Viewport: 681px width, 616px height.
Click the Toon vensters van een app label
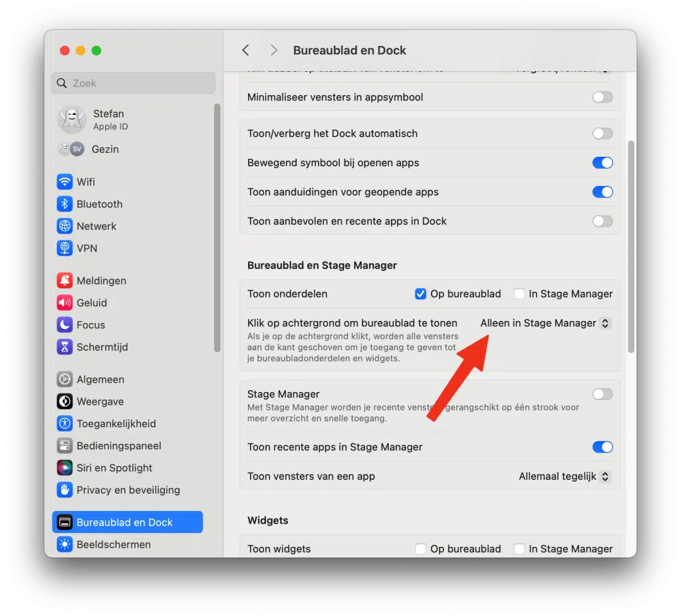coord(311,476)
